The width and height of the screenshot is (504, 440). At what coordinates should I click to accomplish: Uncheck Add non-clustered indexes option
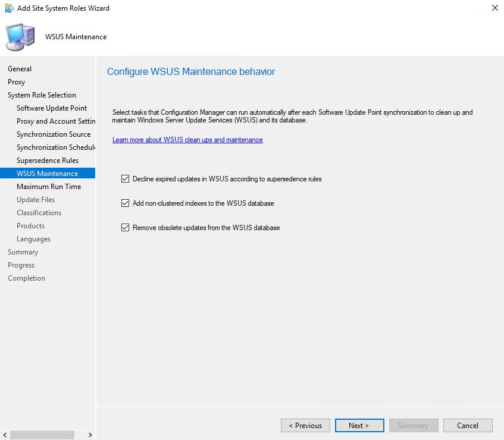tap(125, 203)
